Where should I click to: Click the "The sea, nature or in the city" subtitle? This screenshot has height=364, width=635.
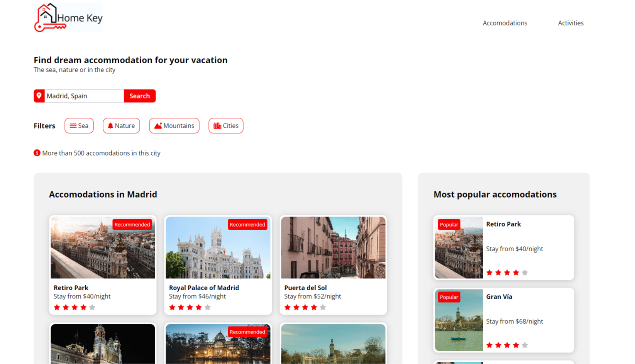(x=75, y=70)
